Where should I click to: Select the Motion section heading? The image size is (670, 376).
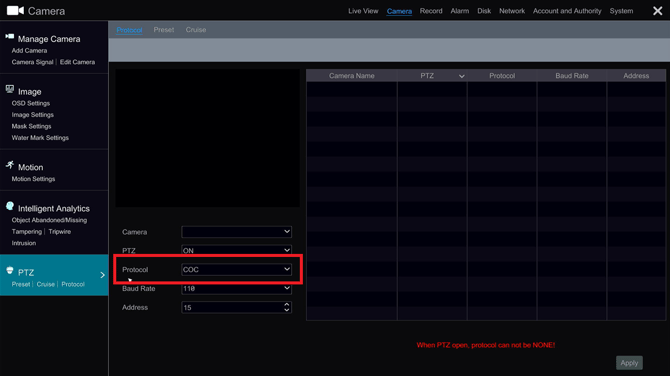[30, 167]
